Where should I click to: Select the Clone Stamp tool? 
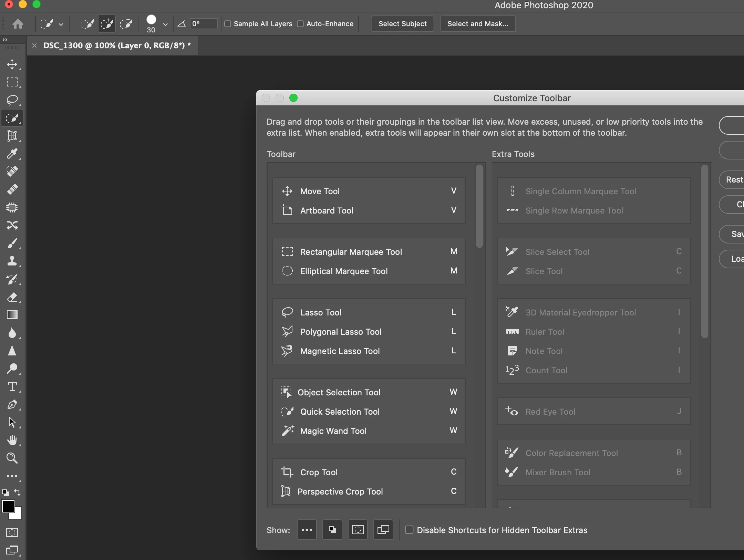coord(12,261)
